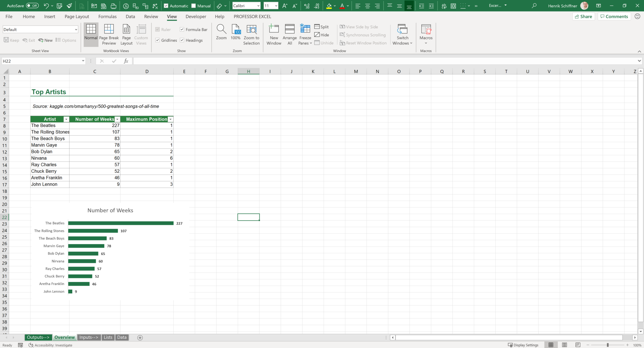Hide the current workbook window
The height and width of the screenshot is (348, 644).
(322, 35)
